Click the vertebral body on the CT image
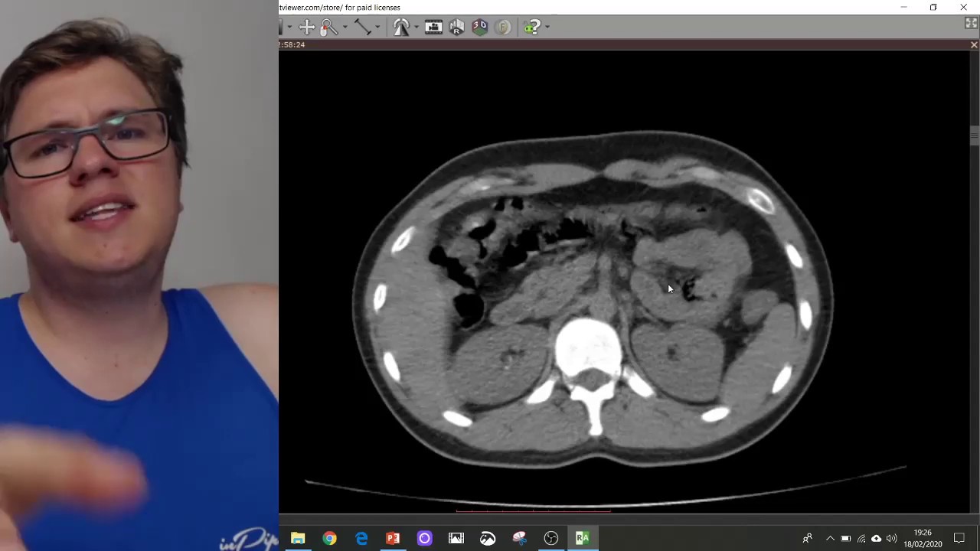This screenshot has height=551, width=980. tap(589, 348)
